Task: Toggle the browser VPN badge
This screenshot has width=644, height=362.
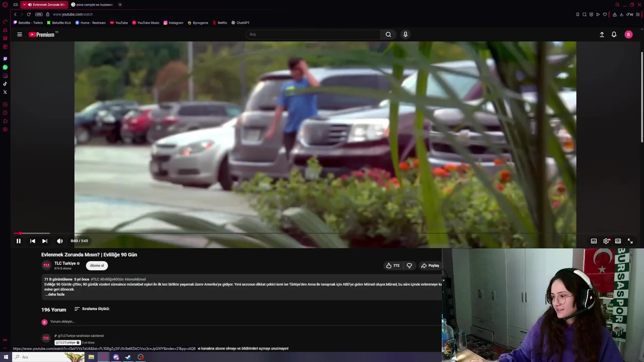Action: point(39,15)
